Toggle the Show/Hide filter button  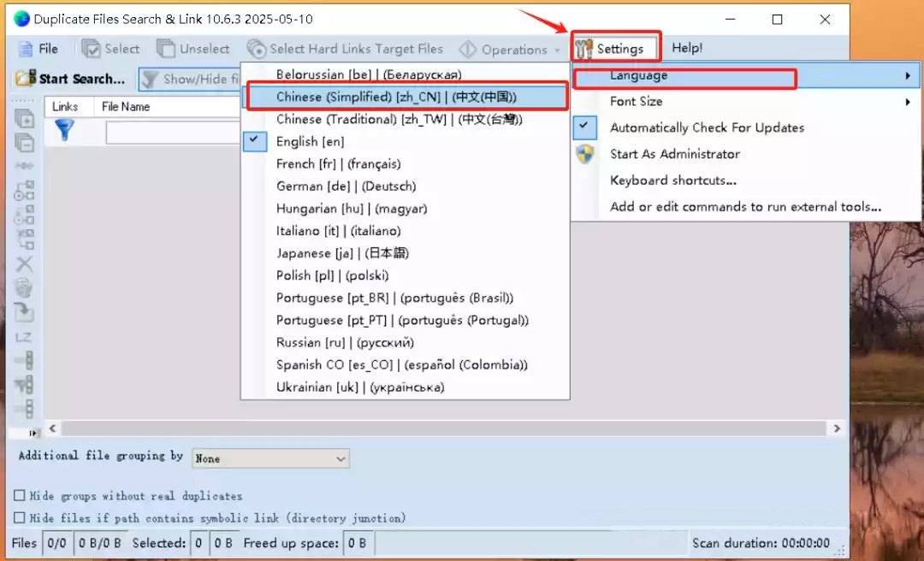pyautogui.click(x=190, y=79)
